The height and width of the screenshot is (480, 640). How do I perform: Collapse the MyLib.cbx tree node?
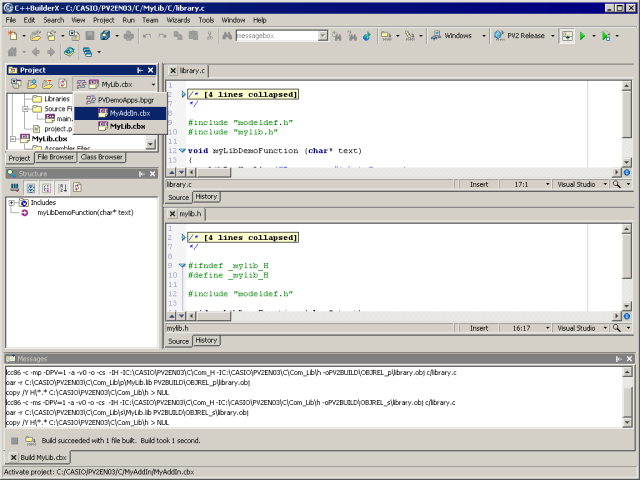click(x=13, y=139)
